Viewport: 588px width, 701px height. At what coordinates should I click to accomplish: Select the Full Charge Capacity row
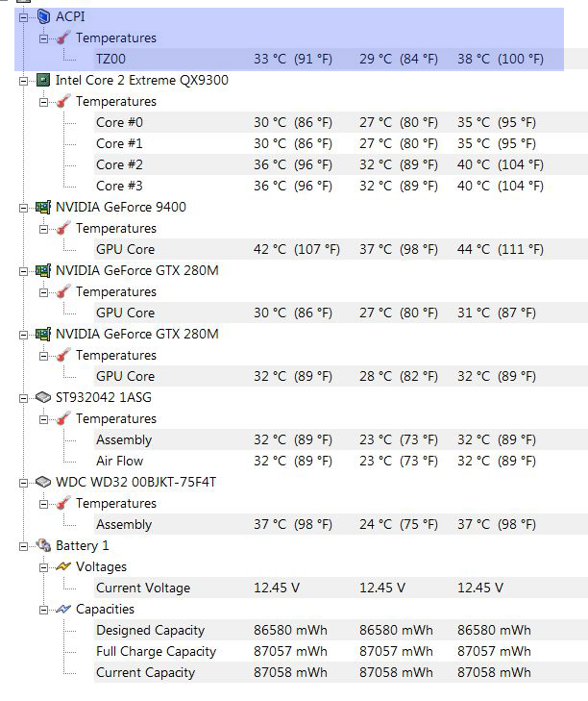[156, 651]
